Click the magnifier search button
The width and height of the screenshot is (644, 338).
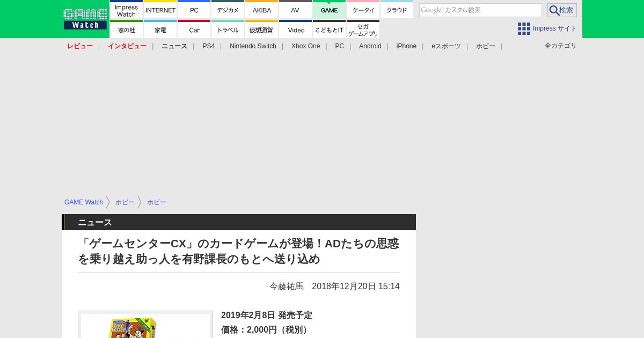point(562,10)
